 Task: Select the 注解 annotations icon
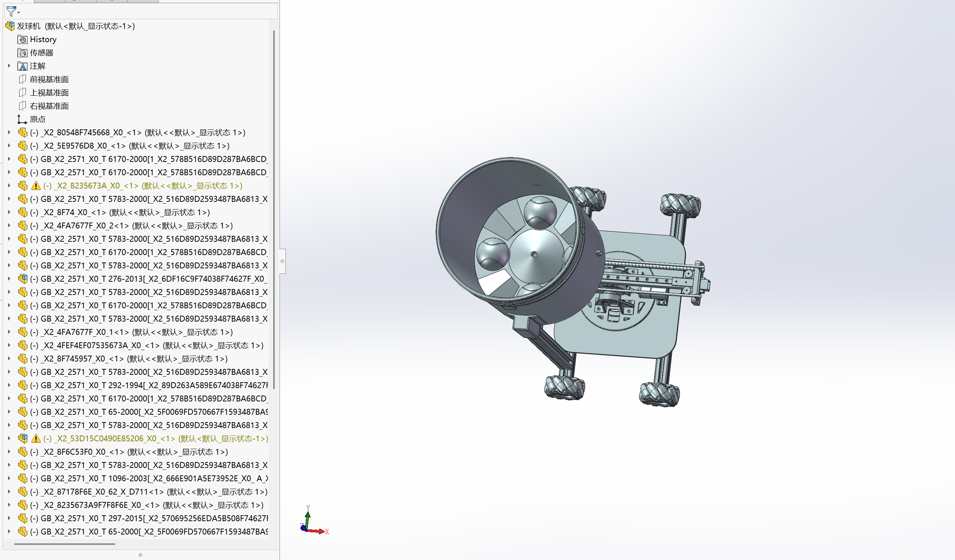point(22,66)
